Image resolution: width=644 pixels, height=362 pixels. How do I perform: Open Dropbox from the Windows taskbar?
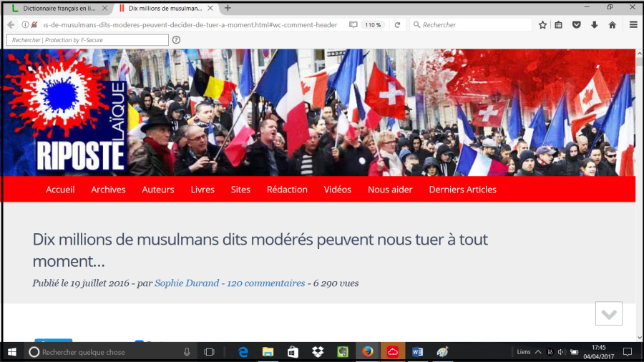point(318,352)
